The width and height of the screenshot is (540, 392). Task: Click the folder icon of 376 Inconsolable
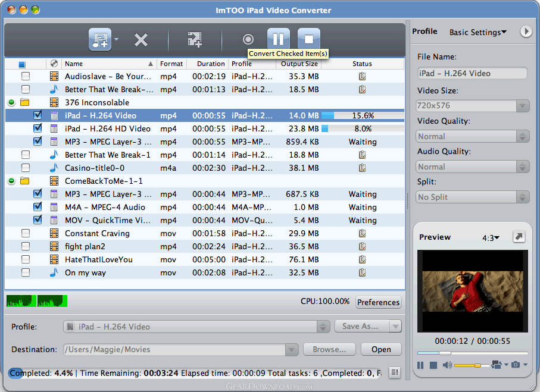25,102
